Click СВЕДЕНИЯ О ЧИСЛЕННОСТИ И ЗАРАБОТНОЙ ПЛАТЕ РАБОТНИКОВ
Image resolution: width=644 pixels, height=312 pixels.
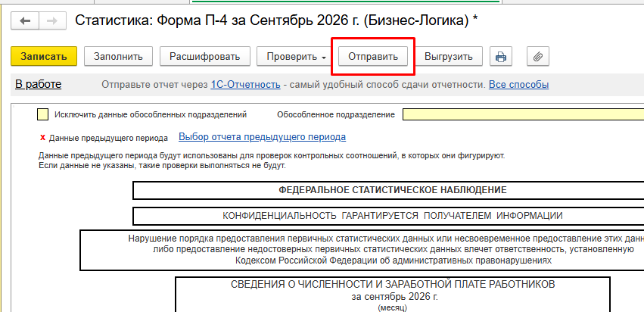(x=393, y=285)
